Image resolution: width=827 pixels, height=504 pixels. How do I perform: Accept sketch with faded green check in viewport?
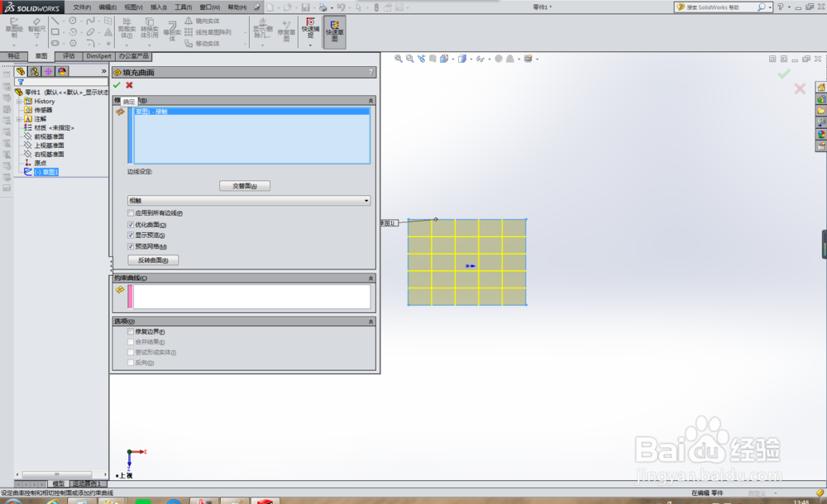click(x=784, y=74)
